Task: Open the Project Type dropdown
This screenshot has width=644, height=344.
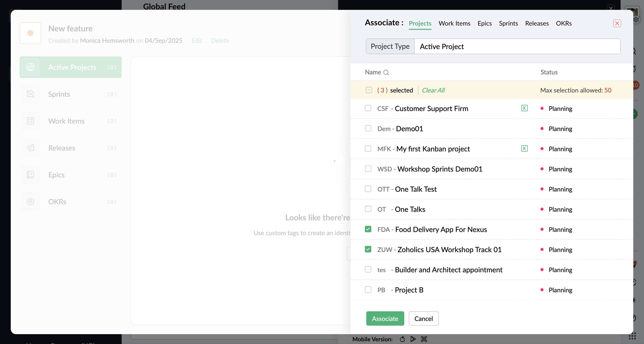Action: (x=517, y=46)
